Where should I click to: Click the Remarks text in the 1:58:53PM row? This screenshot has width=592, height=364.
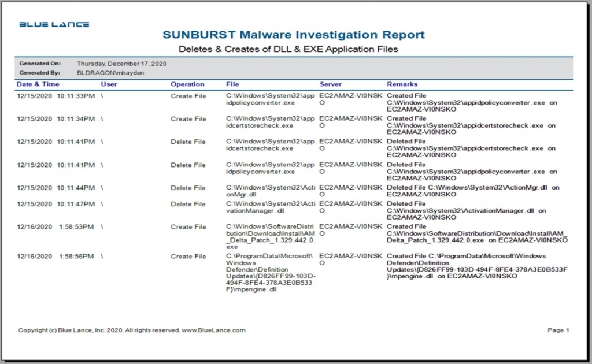tap(477, 233)
